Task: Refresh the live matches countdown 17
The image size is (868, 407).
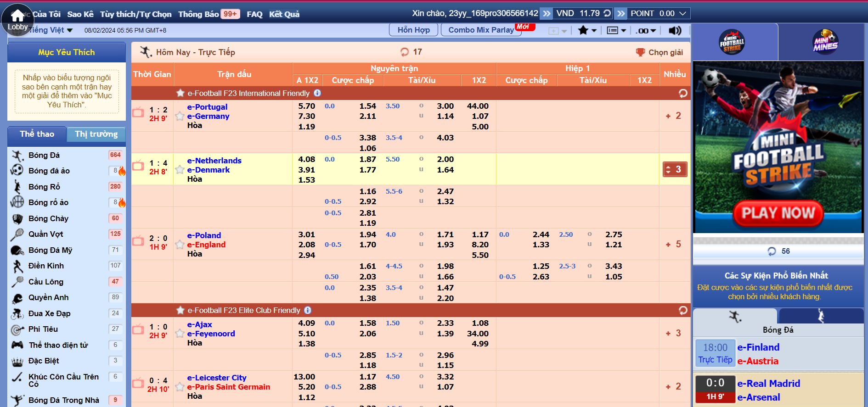Action: click(405, 52)
